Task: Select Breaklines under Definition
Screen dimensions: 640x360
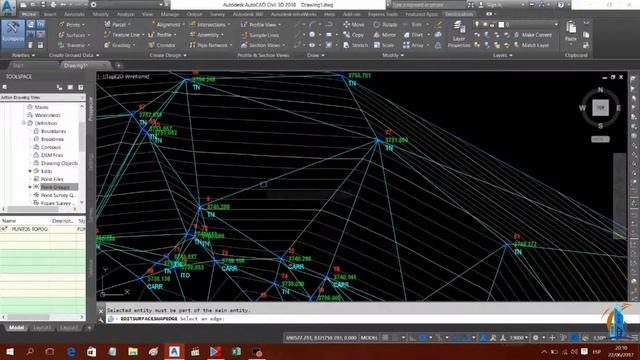Action: tap(52, 139)
